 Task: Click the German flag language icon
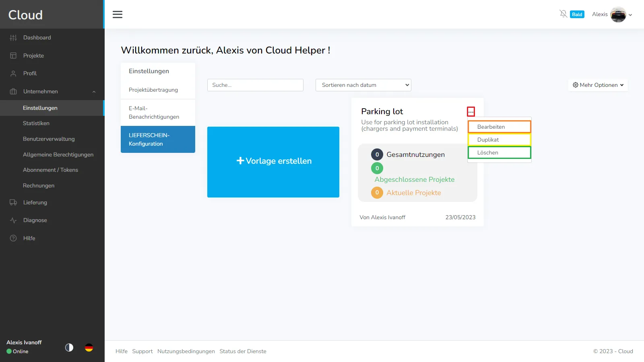point(89,348)
